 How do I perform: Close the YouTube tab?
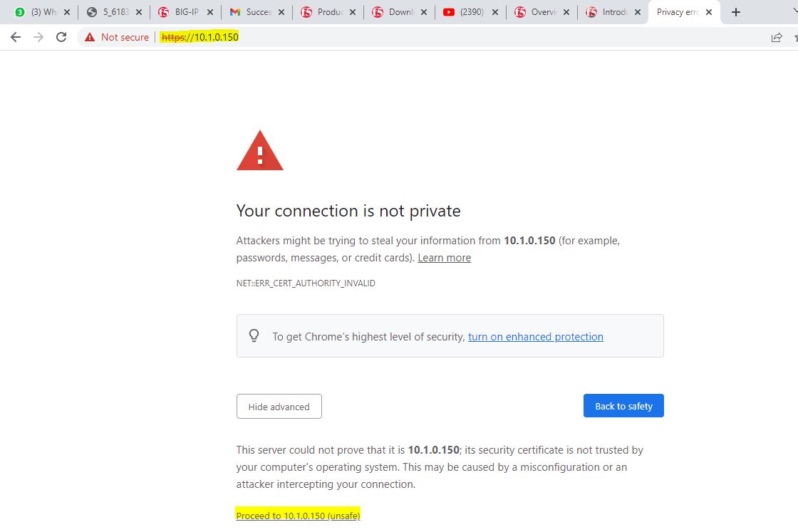point(494,12)
